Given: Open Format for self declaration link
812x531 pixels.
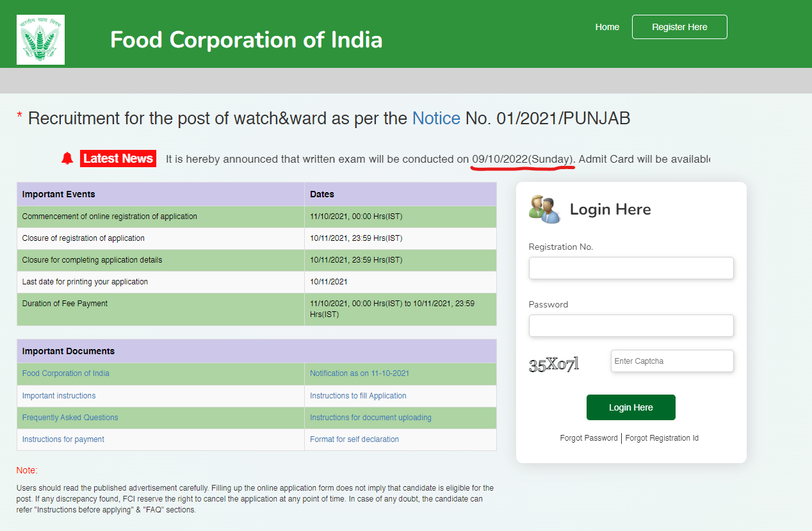Looking at the screenshot, I should point(354,439).
